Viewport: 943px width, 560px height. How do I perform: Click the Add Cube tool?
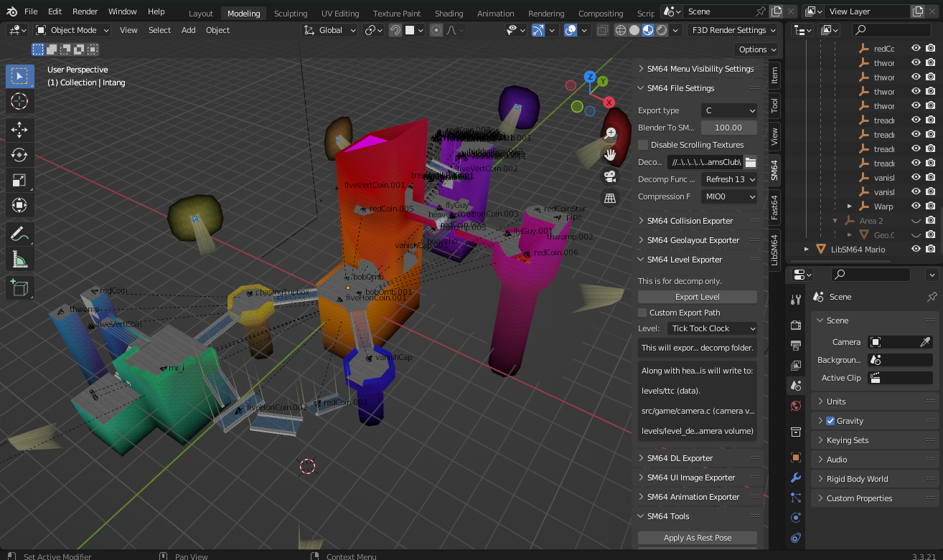19,288
